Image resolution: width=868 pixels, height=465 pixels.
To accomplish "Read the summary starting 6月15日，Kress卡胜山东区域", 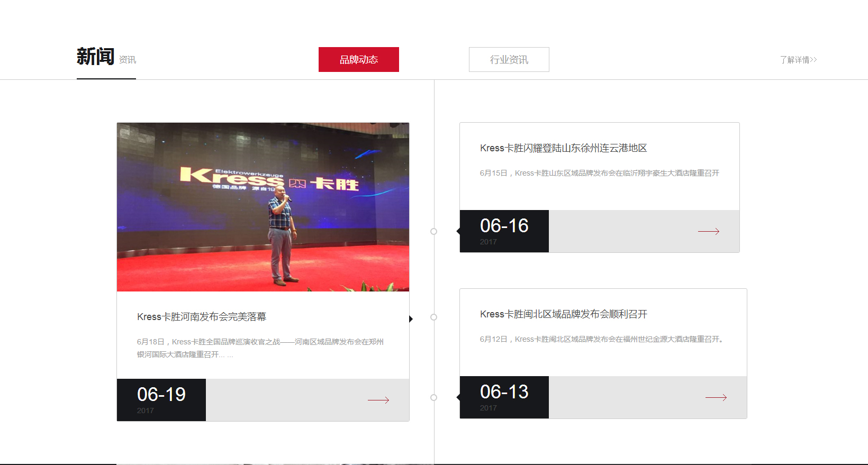I will (600, 173).
